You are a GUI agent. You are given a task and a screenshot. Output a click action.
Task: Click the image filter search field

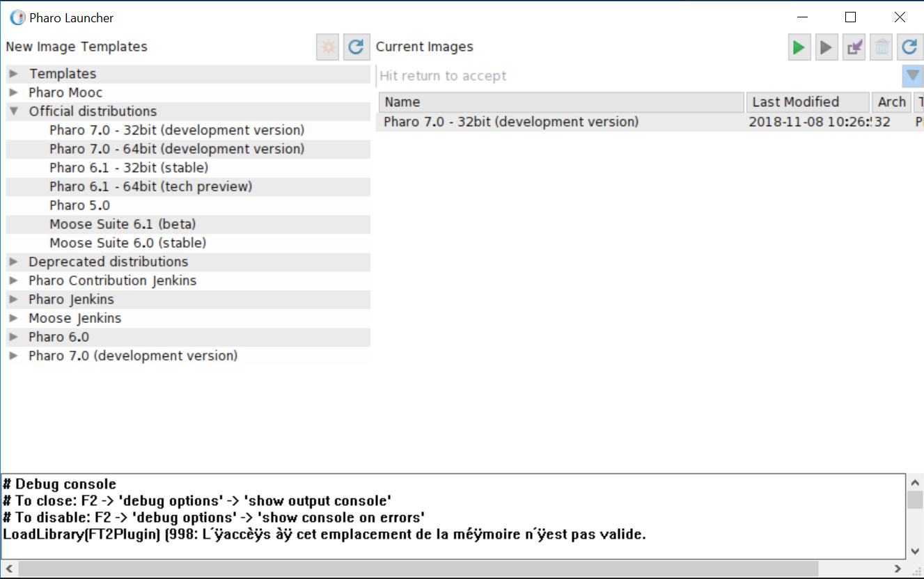(639, 76)
